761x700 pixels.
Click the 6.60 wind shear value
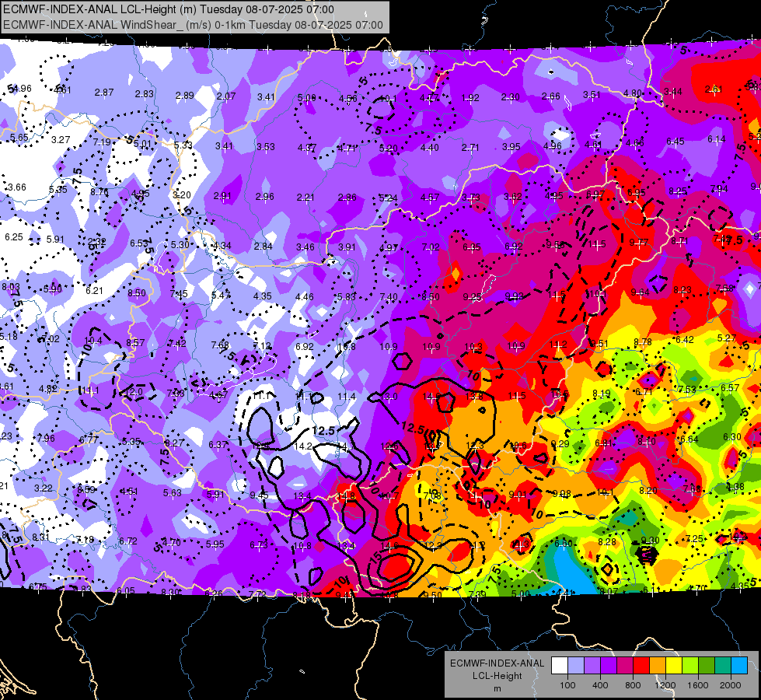tap(564, 543)
